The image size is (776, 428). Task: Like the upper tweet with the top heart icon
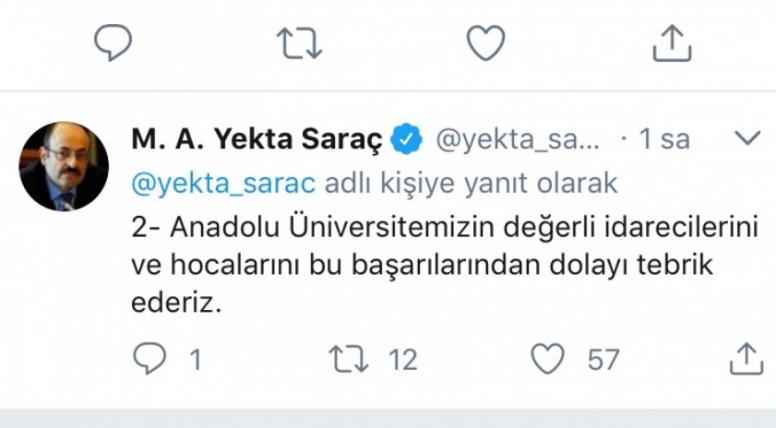(x=486, y=42)
